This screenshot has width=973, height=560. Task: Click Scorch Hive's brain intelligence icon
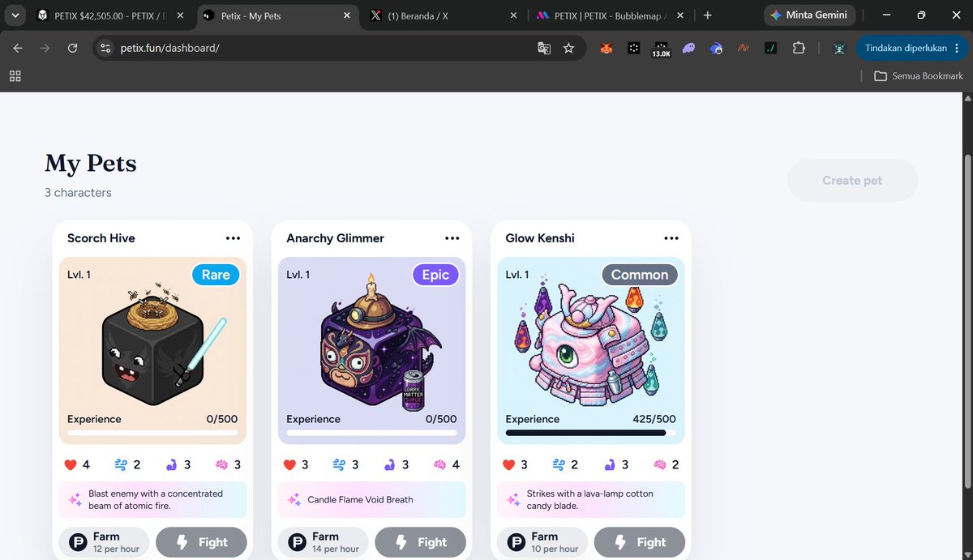221,464
